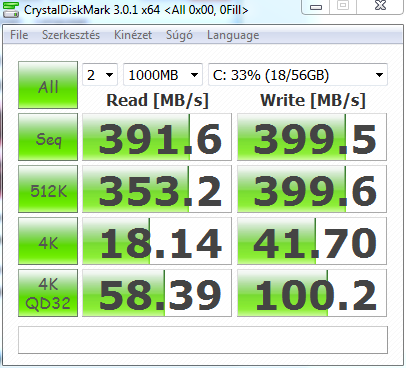Click the 512K read result 353.2
Screen dimensions: 406x368
click(157, 189)
